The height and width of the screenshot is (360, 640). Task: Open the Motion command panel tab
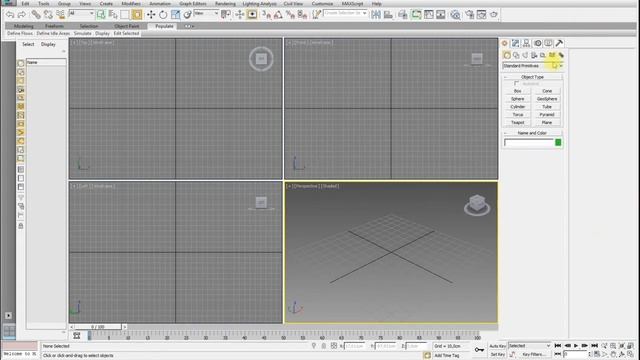coord(538,43)
